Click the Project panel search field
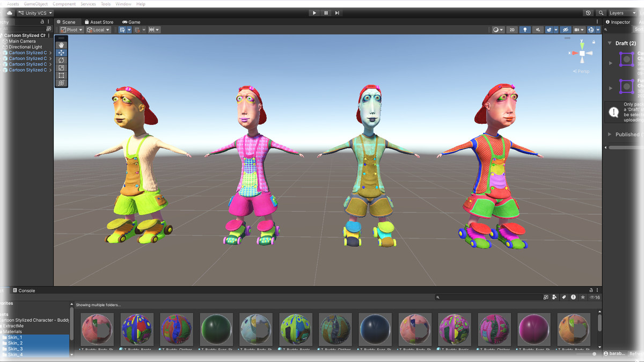Viewport: 644px width, 362px height. (x=488, y=297)
